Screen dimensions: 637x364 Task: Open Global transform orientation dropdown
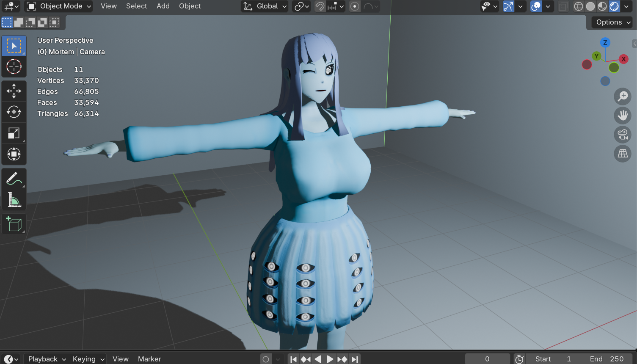tap(265, 6)
